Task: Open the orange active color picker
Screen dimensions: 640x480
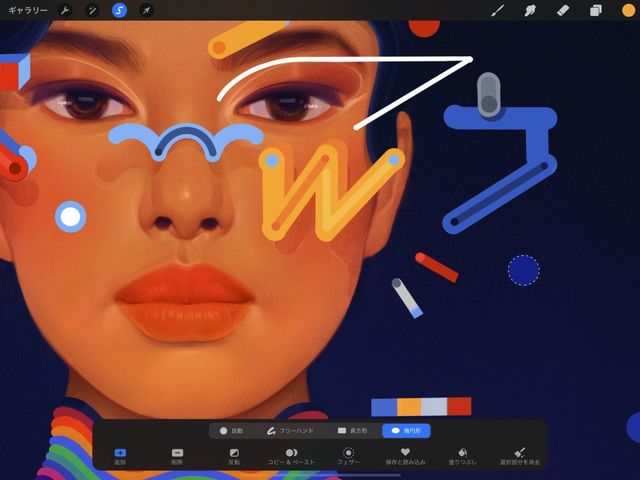Action: tap(628, 10)
